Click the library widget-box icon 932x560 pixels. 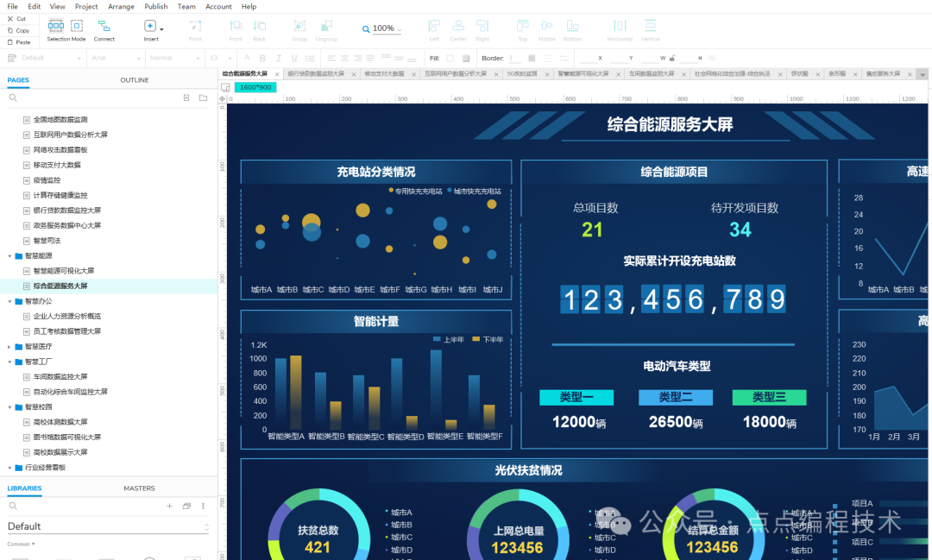coord(186,506)
